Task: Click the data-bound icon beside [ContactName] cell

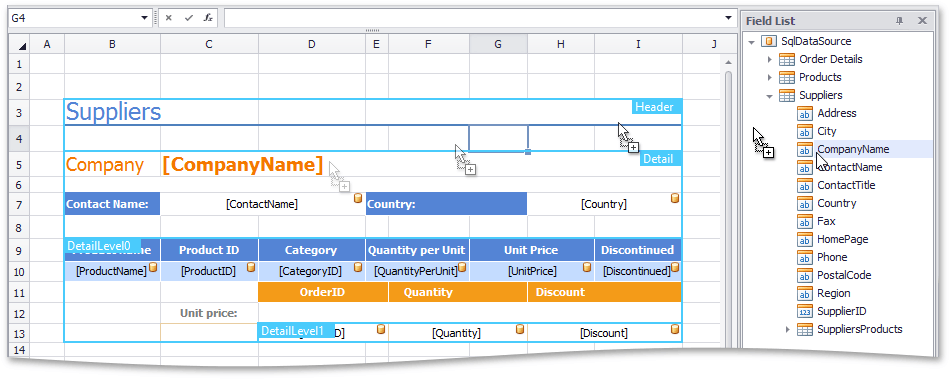Action: pos(358,199)
